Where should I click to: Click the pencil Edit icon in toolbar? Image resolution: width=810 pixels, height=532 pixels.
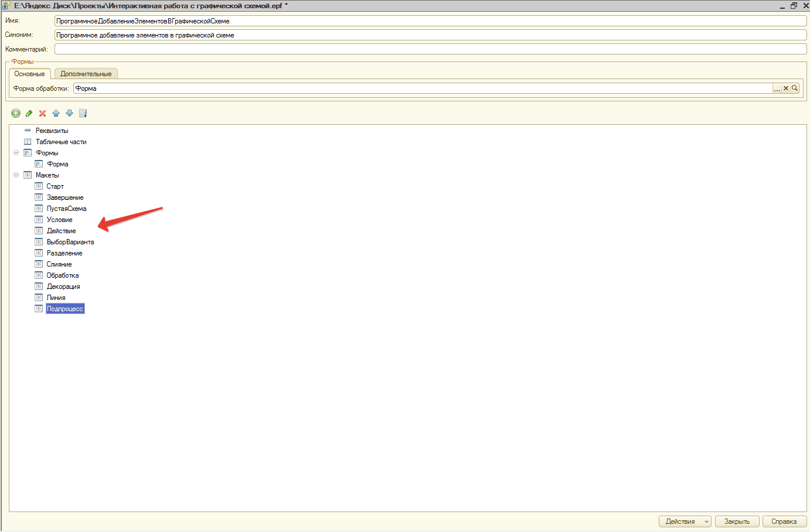pyautogui.click(x=29, y=113)
